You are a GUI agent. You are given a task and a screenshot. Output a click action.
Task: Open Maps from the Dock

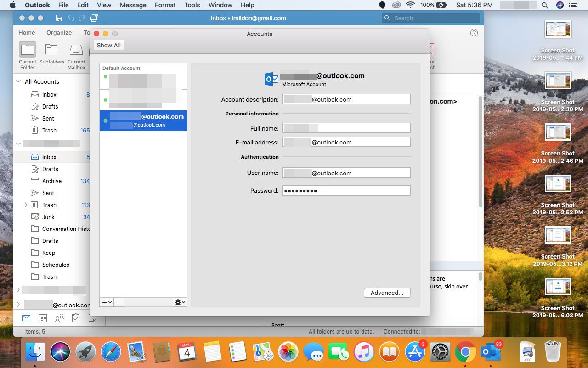click(263, 353)
